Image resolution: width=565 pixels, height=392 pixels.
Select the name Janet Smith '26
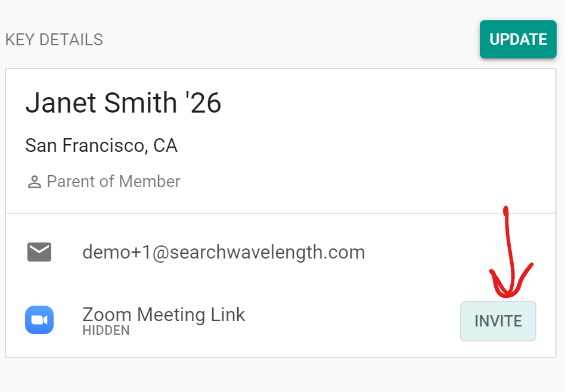click(123, 103)
